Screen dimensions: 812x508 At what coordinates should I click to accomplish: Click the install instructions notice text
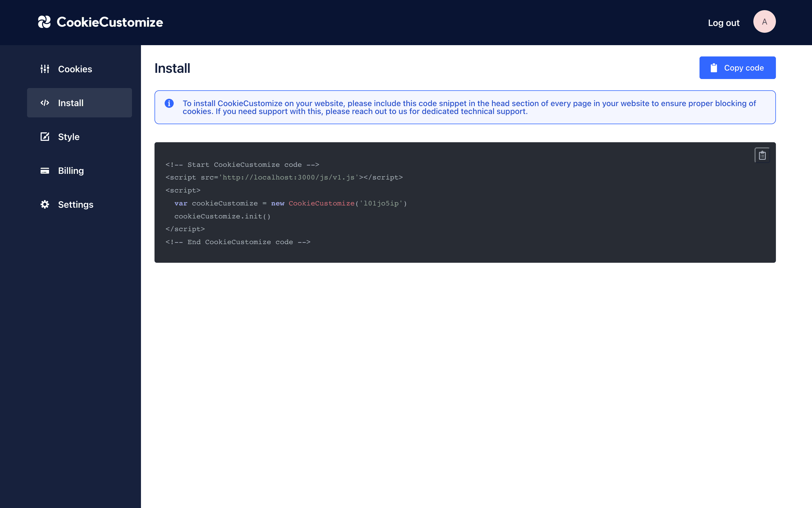(x=469, y=107)
